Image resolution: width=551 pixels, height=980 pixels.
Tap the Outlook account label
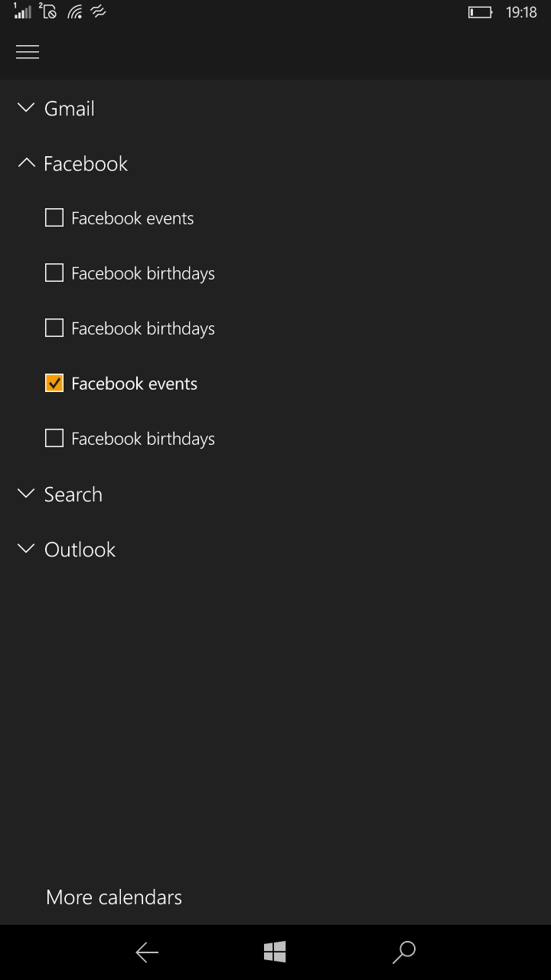(x=80, y=549)
